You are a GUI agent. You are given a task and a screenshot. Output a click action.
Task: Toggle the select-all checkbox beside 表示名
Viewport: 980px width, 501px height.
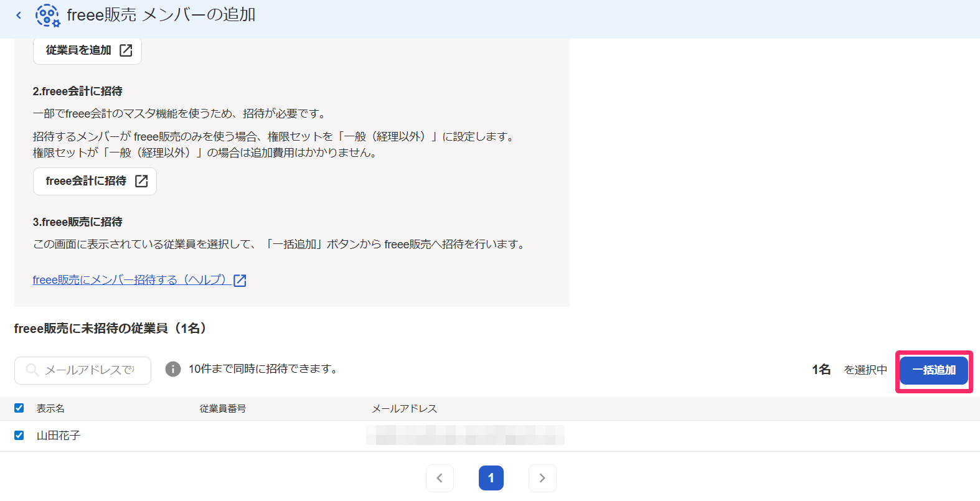point(19,408)
